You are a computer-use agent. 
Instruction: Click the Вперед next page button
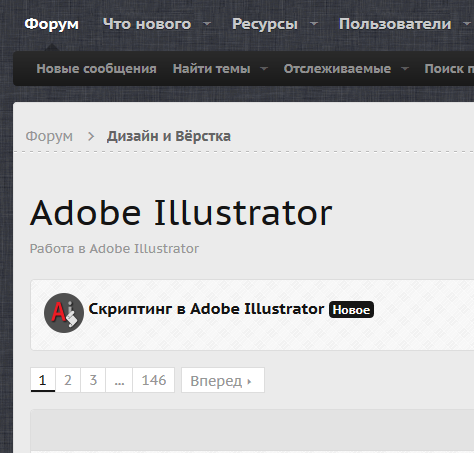[x=223, y=380]
